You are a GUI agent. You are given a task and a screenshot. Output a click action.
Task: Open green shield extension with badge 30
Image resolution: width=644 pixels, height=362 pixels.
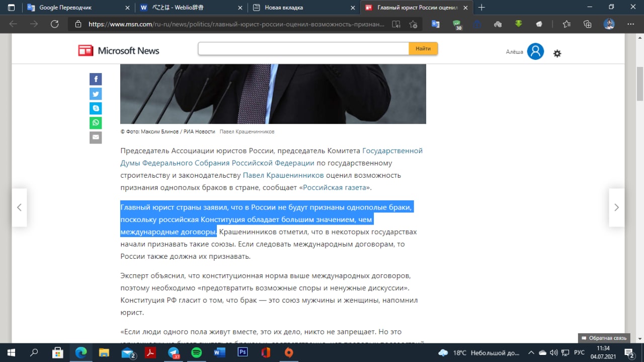point(457,24)
